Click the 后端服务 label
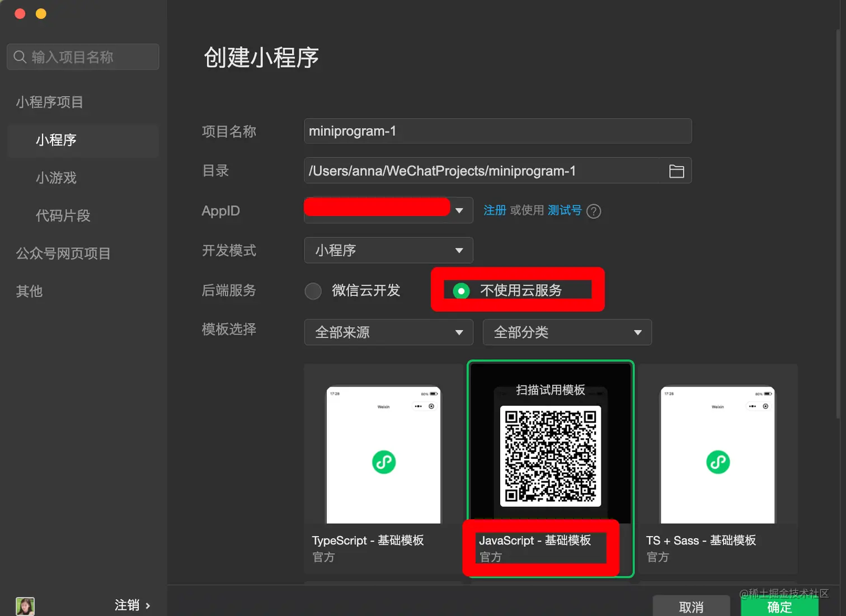The height and width of the screenshot is (616, 846). (229, 290)
